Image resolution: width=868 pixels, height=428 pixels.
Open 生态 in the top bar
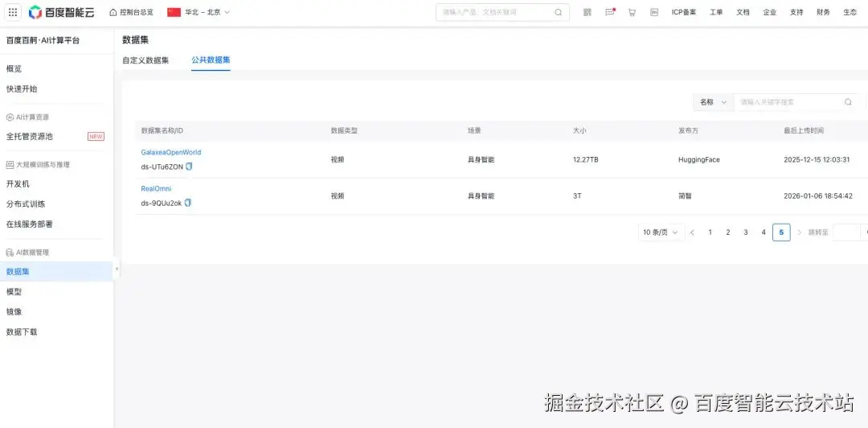(x=850, y=12)
